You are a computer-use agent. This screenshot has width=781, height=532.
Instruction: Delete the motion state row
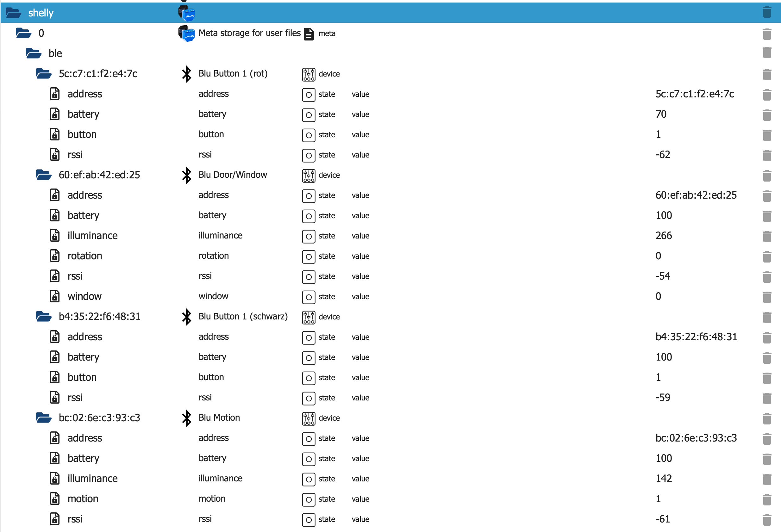pyautogui.click(x=766, y=499)
